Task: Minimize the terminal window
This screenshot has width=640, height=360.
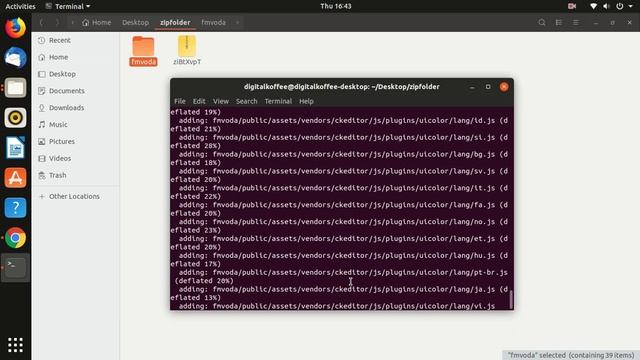Action: tap(472, 87)
